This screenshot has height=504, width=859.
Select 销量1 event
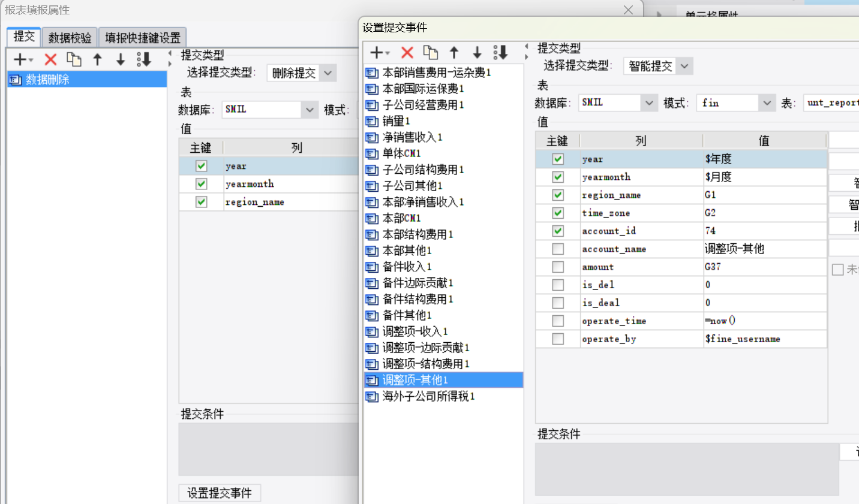[x=443, y=121]
